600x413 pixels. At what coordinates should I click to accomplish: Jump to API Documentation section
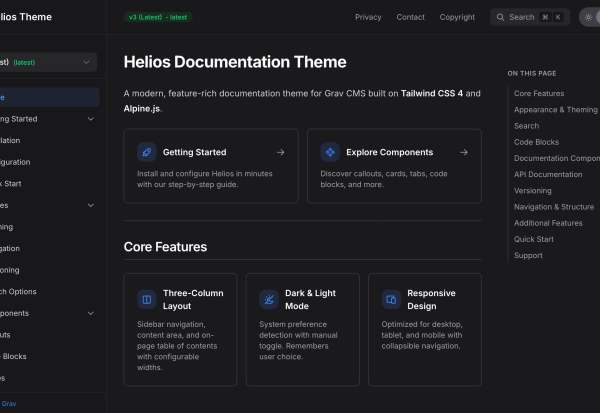coord(548,175)
